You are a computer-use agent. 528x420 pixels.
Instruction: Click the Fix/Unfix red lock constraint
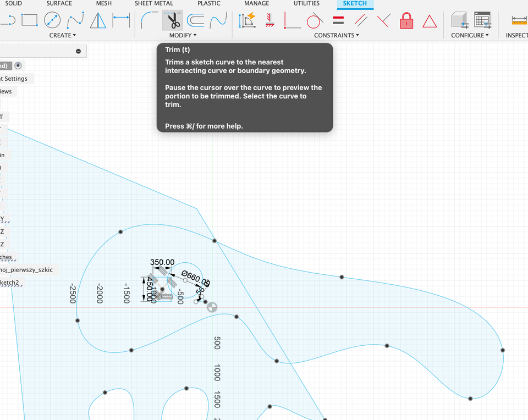(x=406, y=21)
